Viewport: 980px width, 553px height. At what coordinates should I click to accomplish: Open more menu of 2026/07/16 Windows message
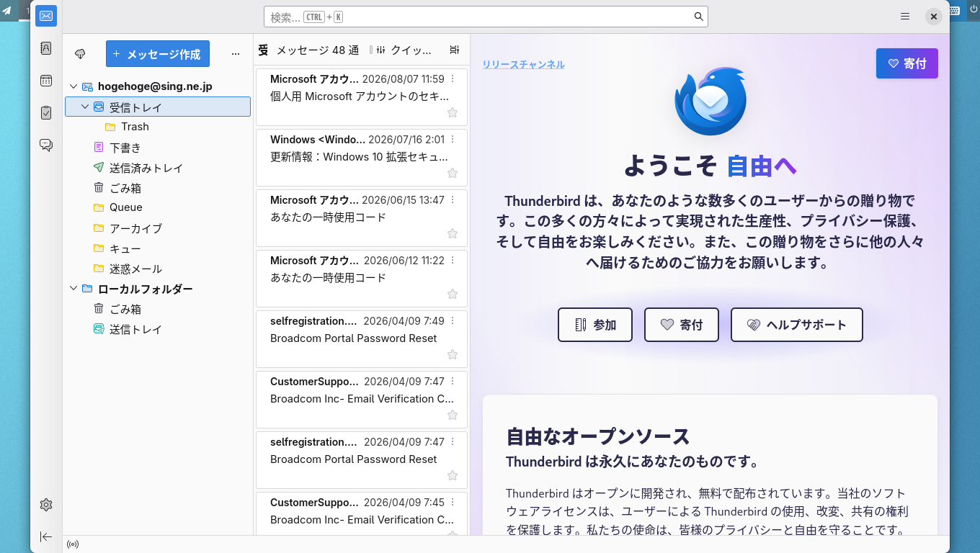coord(453,140)
